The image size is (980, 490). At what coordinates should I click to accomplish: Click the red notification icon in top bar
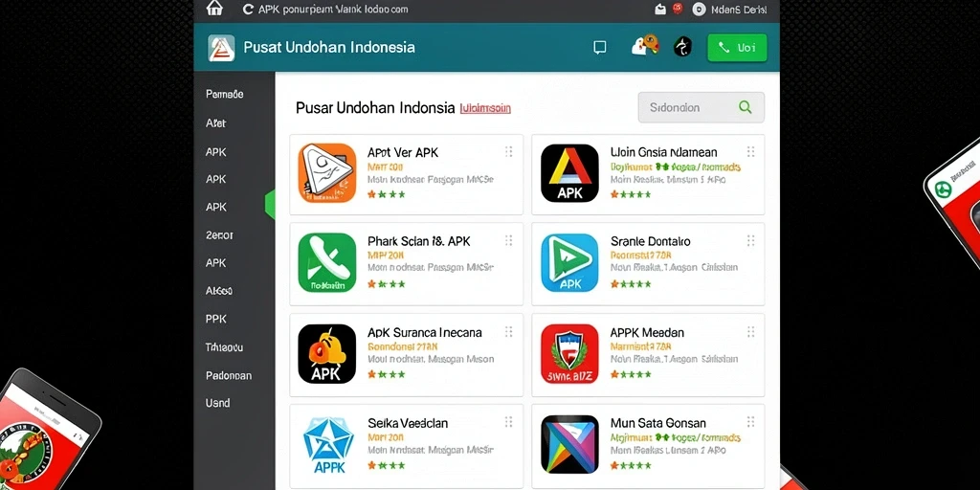coord(677,9)
